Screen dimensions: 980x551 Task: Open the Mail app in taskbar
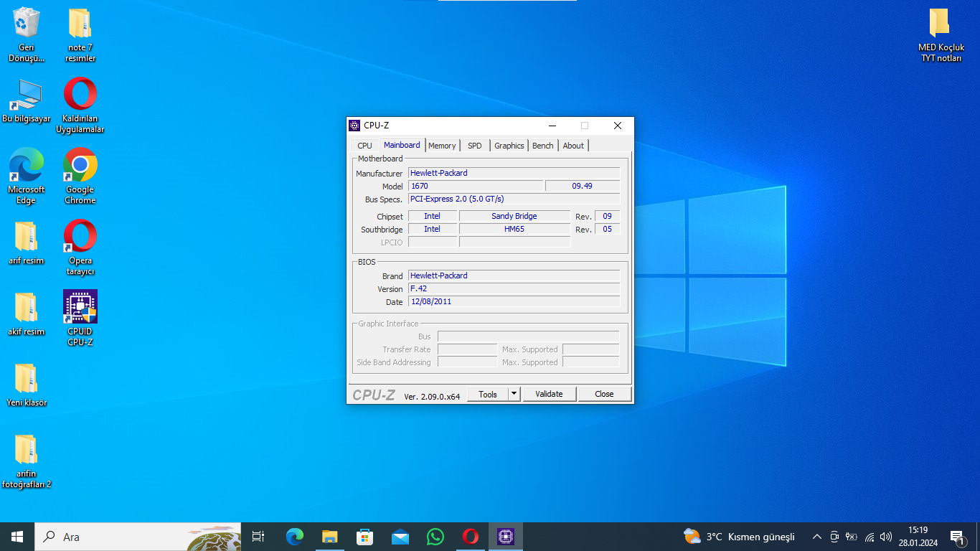(x=400, y=537)
